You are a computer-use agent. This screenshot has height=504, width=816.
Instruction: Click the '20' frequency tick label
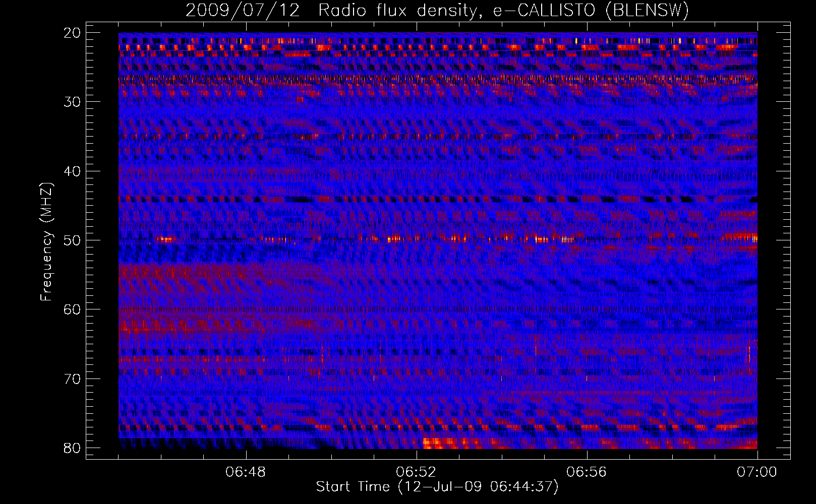73,33
